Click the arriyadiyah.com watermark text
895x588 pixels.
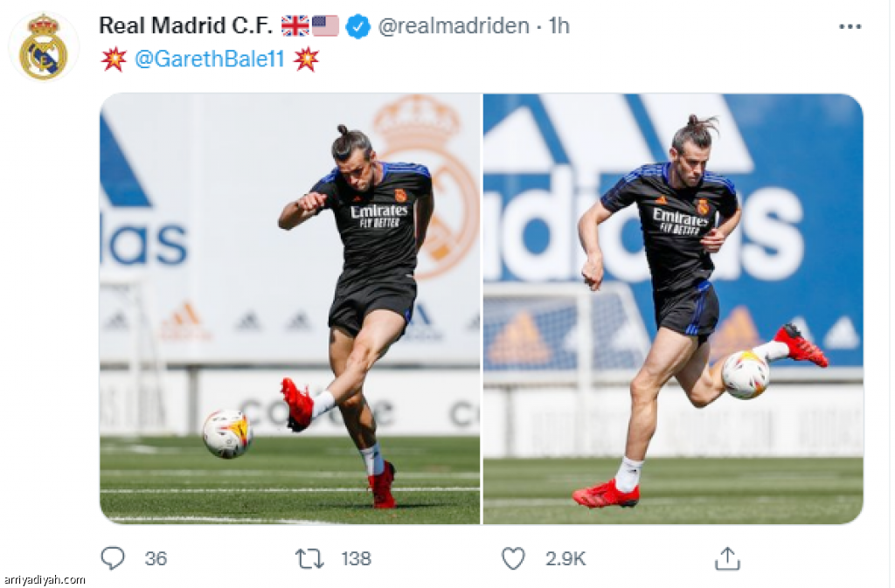click(x=44, y=580)
